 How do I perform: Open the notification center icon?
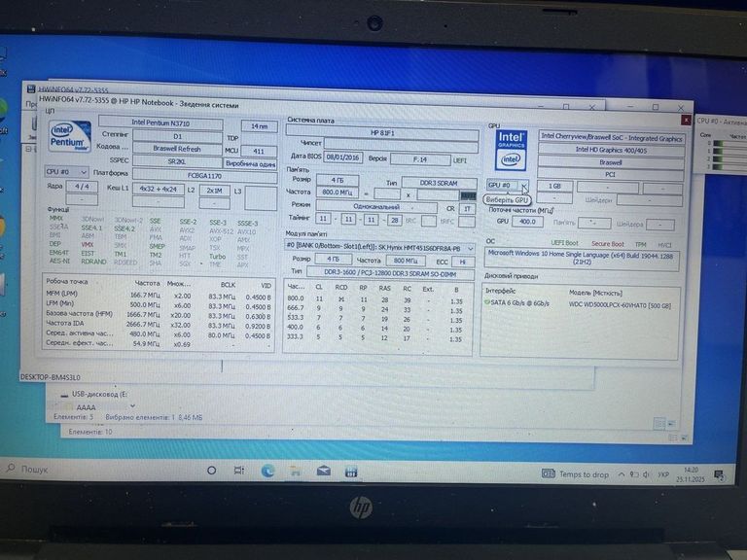coord(719,474)
